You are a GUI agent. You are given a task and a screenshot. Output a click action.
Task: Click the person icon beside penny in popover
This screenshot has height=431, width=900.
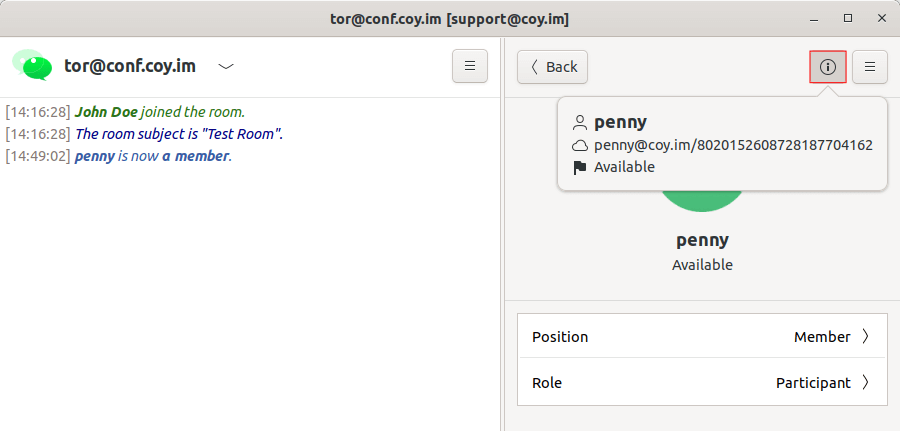580,123
